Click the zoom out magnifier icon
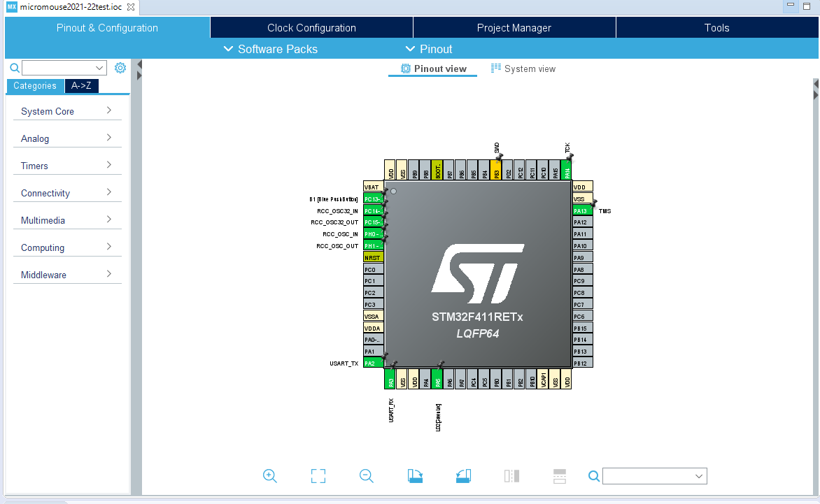The width and height of the screenshot is (820, 504). tap(367, 476)
